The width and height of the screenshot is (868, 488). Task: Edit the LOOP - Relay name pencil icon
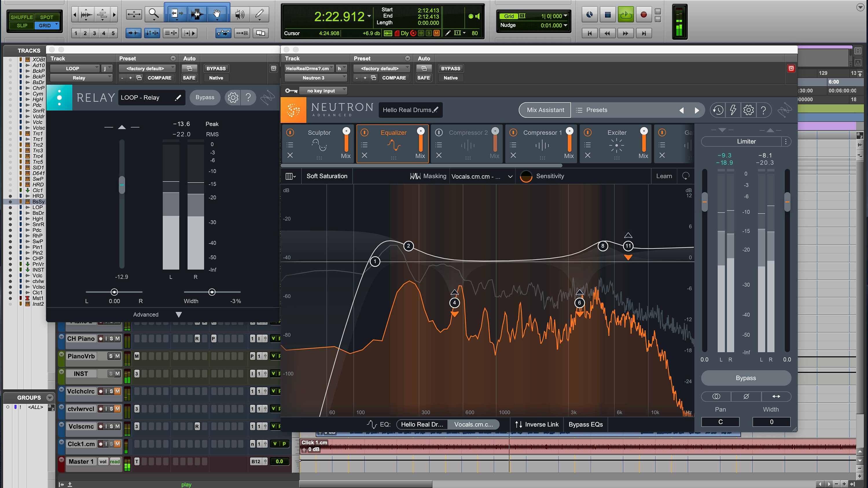tap(178, 97)
